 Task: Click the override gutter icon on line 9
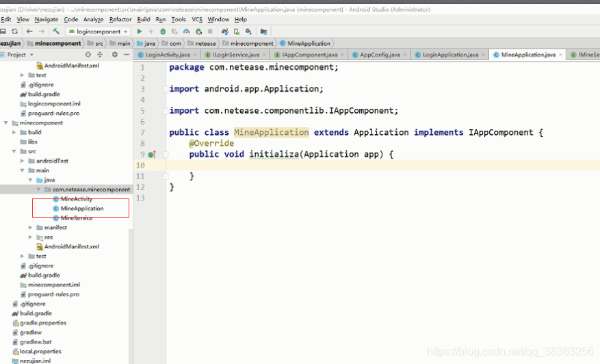point(152,155)
